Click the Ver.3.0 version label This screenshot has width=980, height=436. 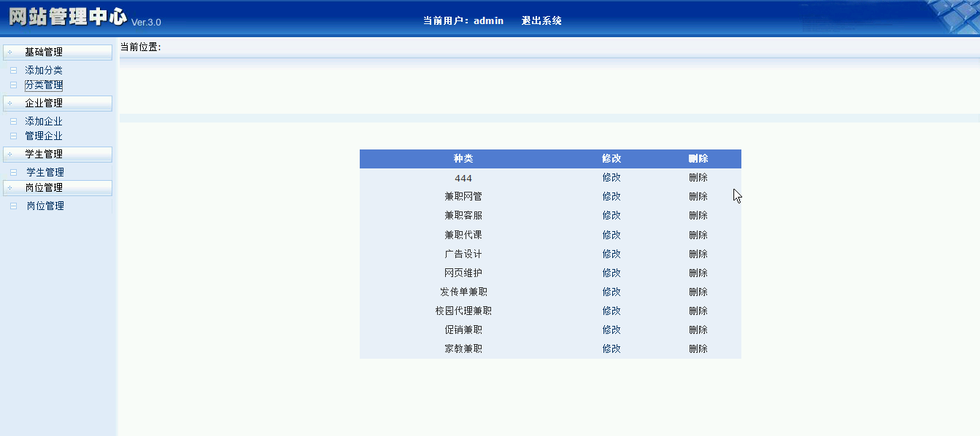[x=146, y=23]
